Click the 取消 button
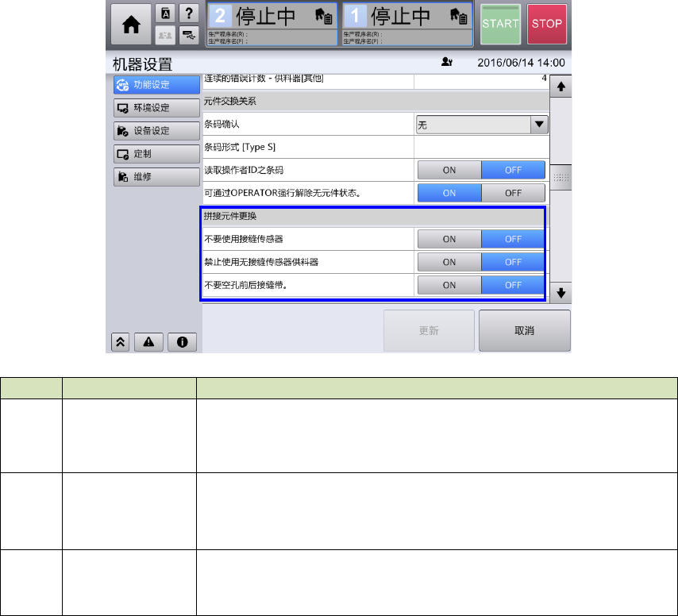678x616 pixels. click(x=525, y=331)
